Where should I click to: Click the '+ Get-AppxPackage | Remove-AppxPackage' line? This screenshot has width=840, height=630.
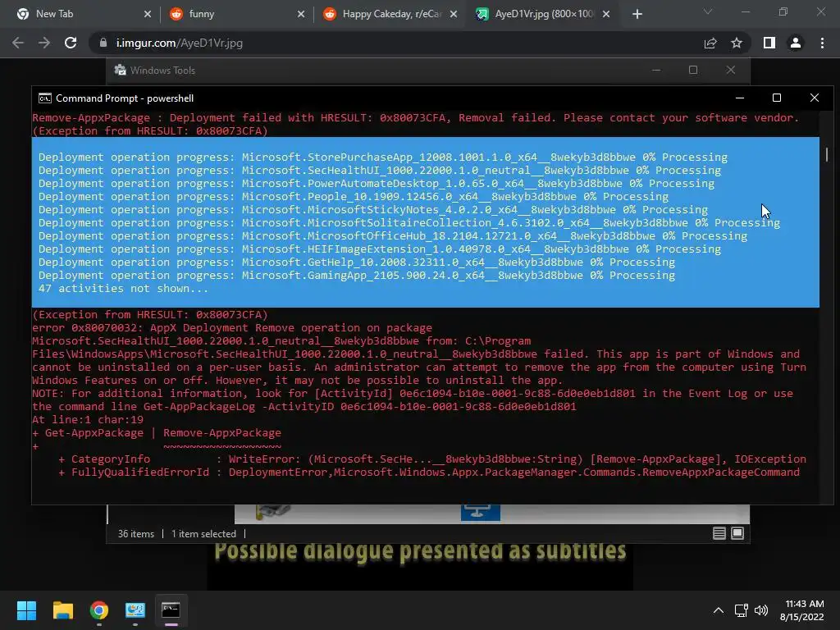157,433
